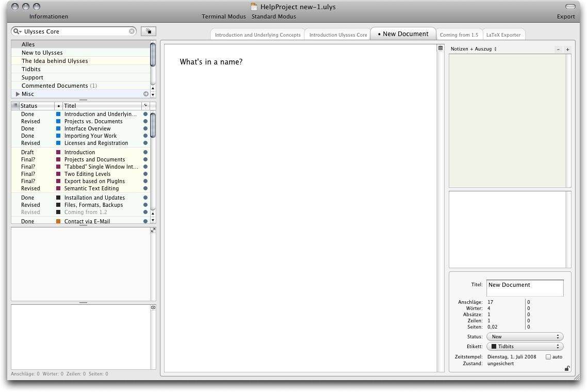587x392 pixels.
Task: Open the Etikett dropdown showing Tidbits
Action: (x=525, y=346)
